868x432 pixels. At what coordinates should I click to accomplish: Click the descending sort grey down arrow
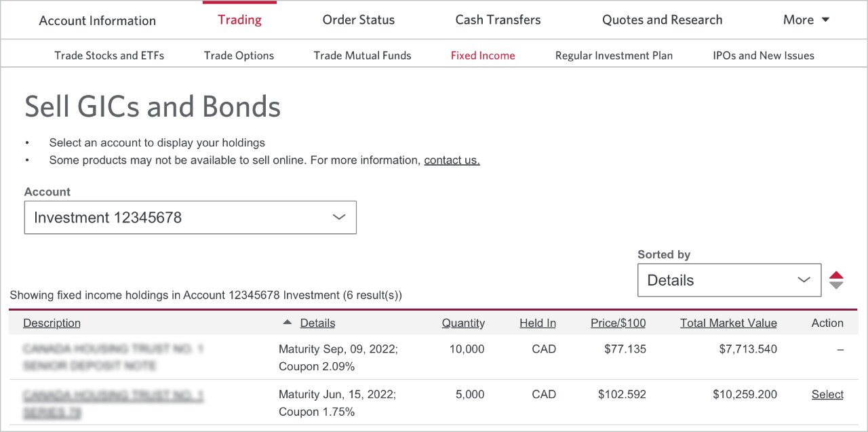point(836,286)
